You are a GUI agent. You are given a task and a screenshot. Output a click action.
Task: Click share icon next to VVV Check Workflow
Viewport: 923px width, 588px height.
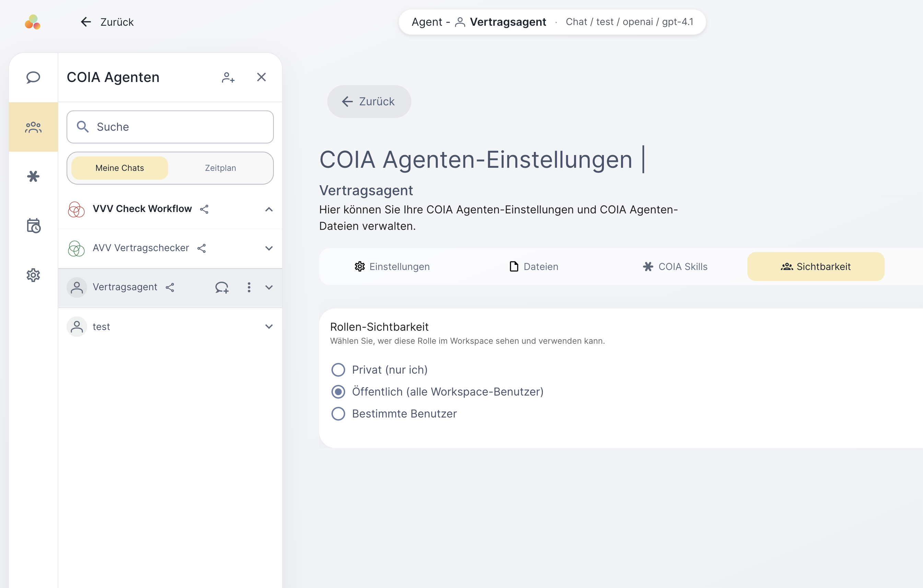tap(204, 209)
